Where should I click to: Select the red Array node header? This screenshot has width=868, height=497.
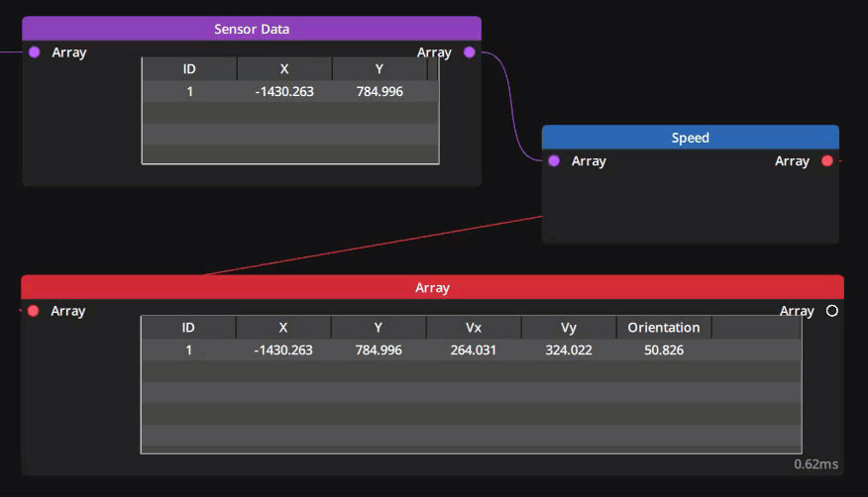click(x=432, y=287)
